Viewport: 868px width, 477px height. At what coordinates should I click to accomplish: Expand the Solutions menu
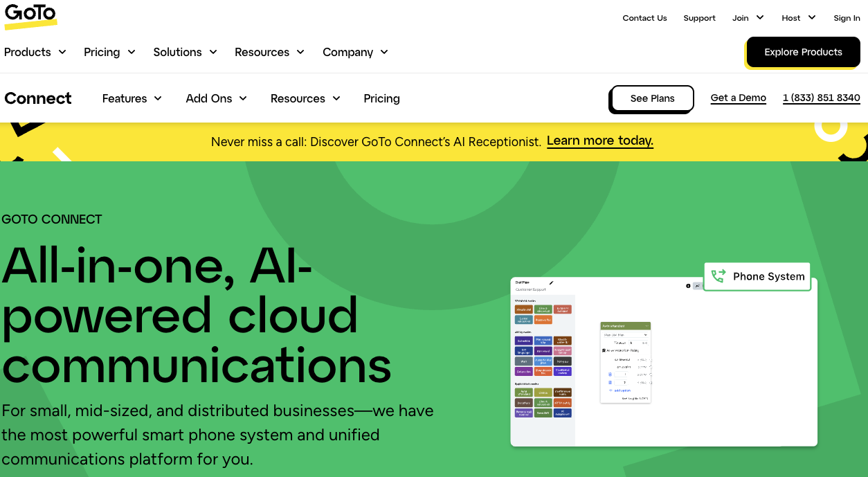tap(185, 52)
